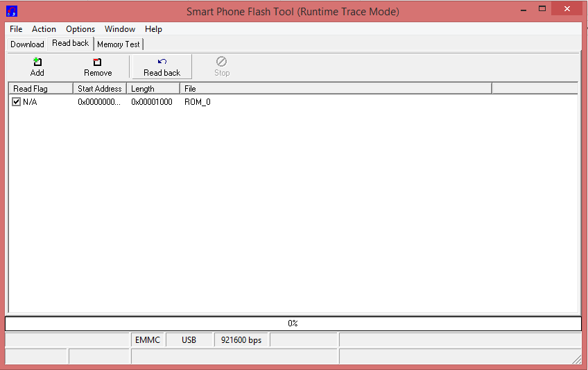Select the Read back tab
588x370 pixels.
[71, 43]
